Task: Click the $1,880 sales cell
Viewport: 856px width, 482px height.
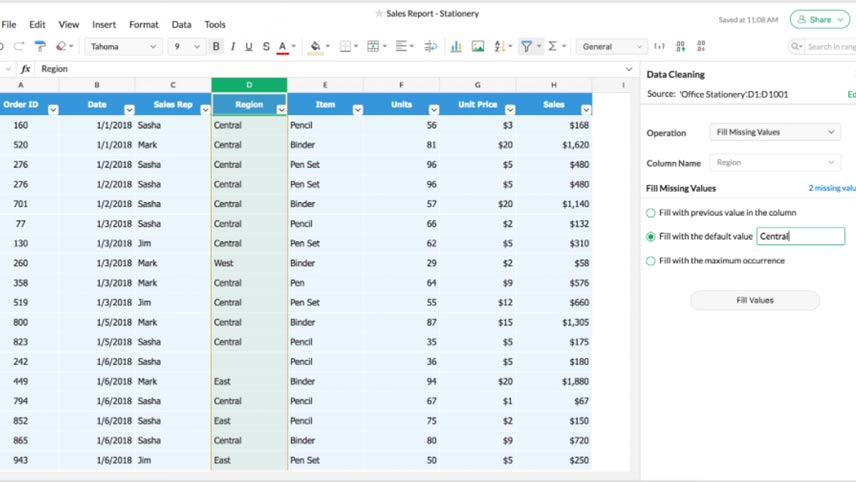Action: 554,382
